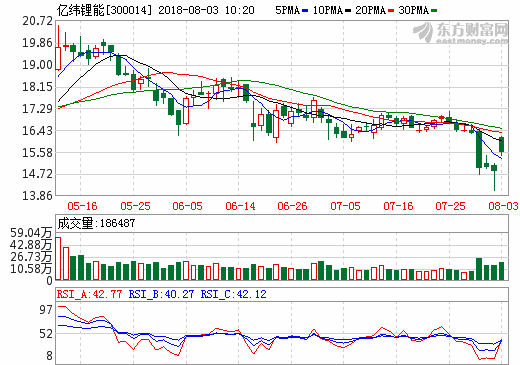
Task: Click the timestamp 2018-08-03 10:20
Action: point(206,10)
